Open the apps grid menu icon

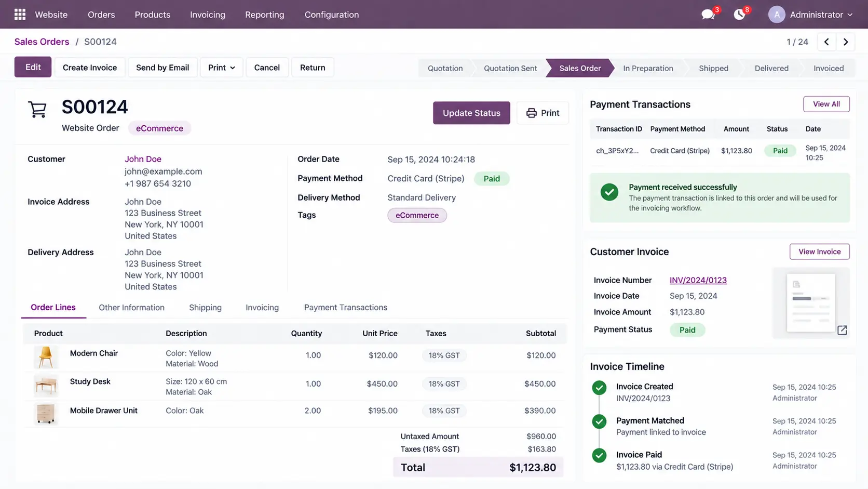point(20,15)
